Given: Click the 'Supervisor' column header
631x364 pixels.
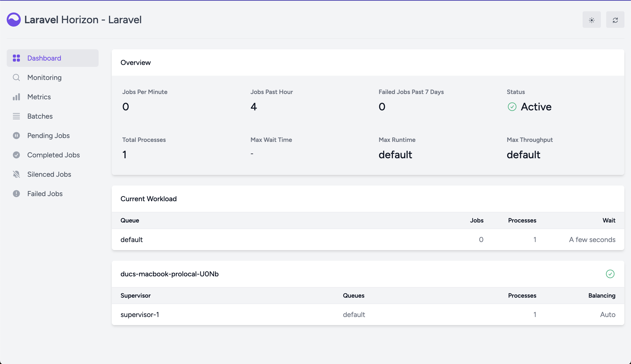Looking at the screenshot, I should (x=136, y=296).
